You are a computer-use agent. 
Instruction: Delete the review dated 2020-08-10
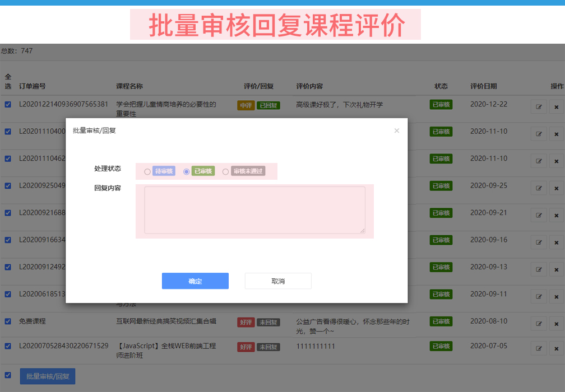coord(557,324)
